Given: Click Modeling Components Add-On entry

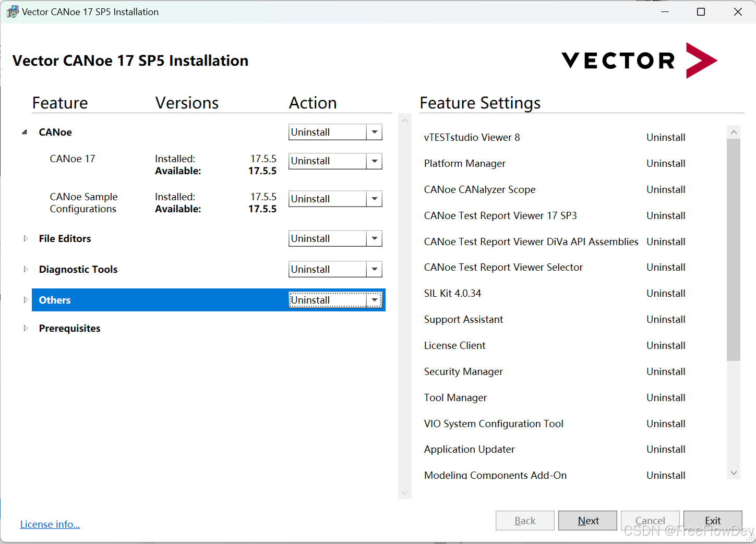Looking at the screenshot, I should click(495, 475).
